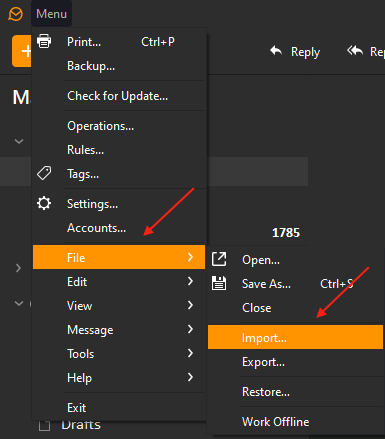Expand the Edit submenu
This screenshot has height=439, width=385.
(119, 281)
